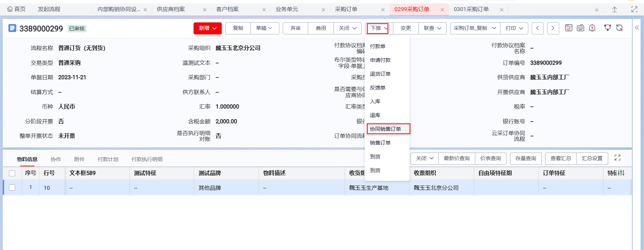644x250 pixels.
Task: Open column settings icon in table header
Action: click(621, 173)
